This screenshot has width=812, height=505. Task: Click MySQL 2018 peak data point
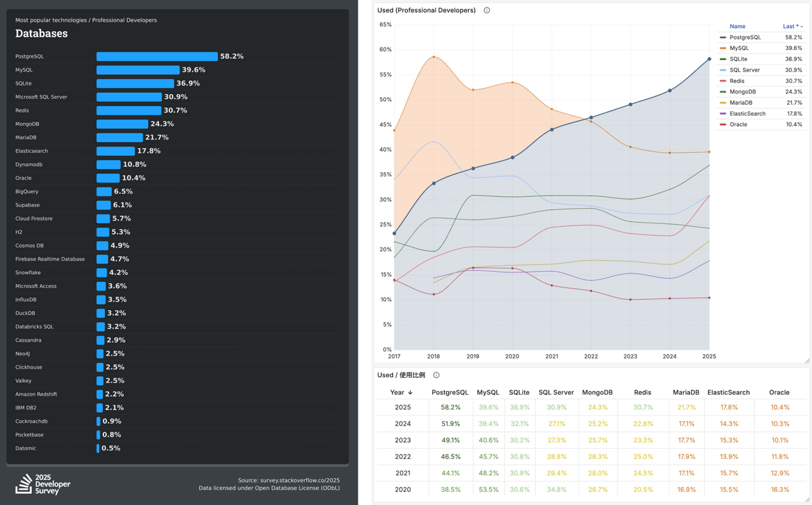(x=434, y=57)
